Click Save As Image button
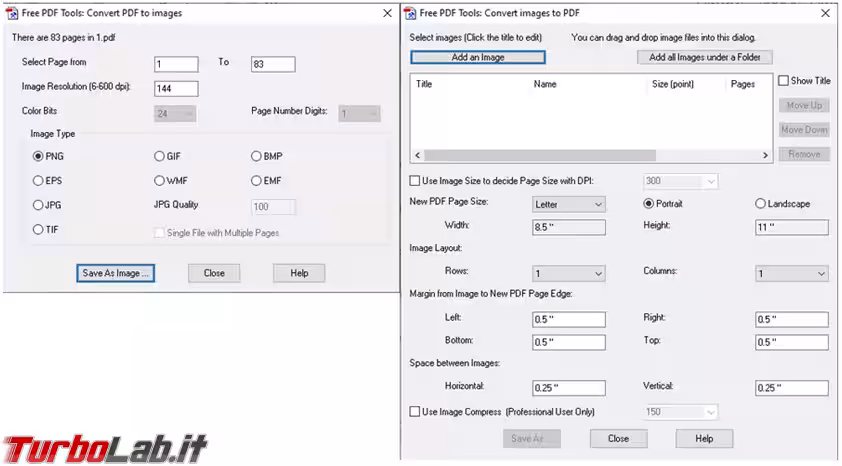 (115, 273)
